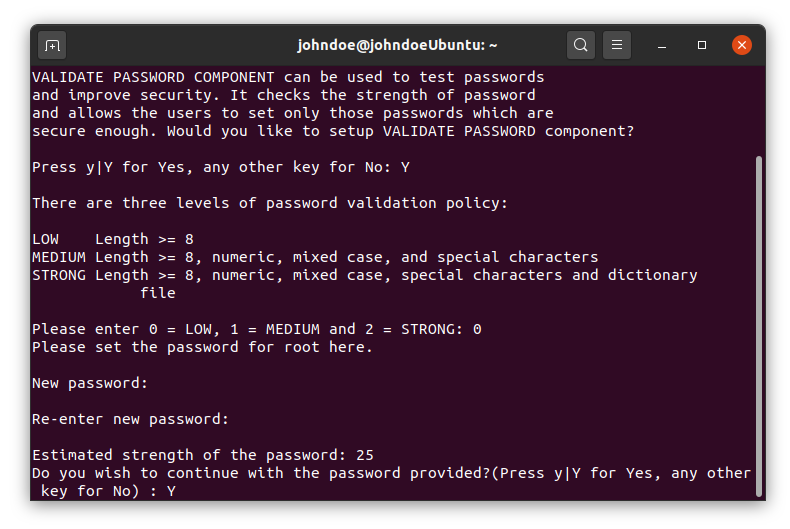The image size is (790, 529).
Task: Click 'VALIDATE PASSWORD COMPONENT' on first line
Action: pyautogui.click(x=153, y=77)
